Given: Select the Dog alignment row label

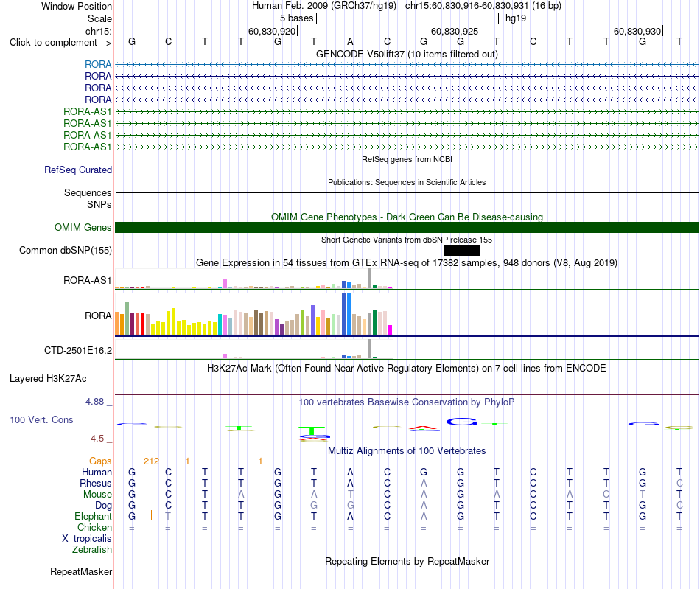Looking at the screenshot, I should point(104,506).
